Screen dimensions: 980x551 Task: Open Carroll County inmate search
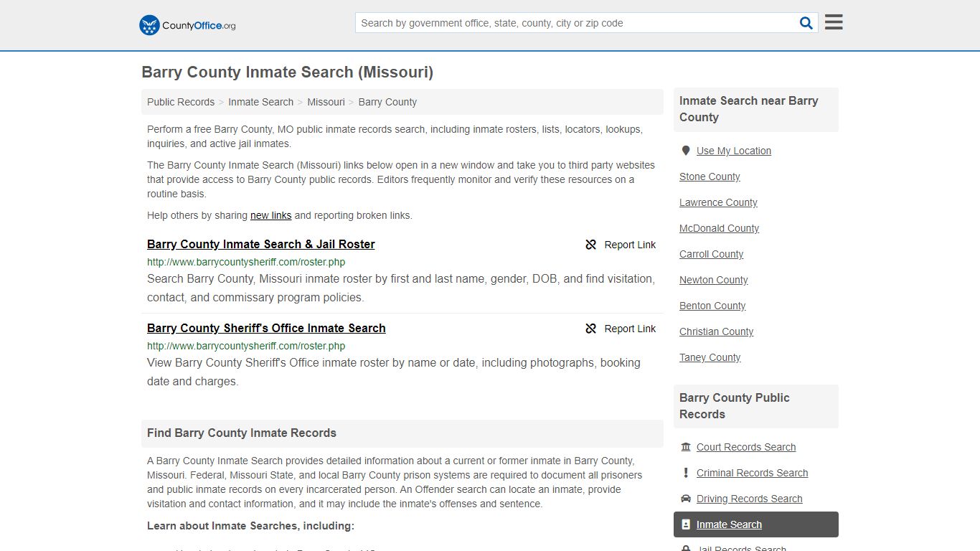[x=711, y=254]
